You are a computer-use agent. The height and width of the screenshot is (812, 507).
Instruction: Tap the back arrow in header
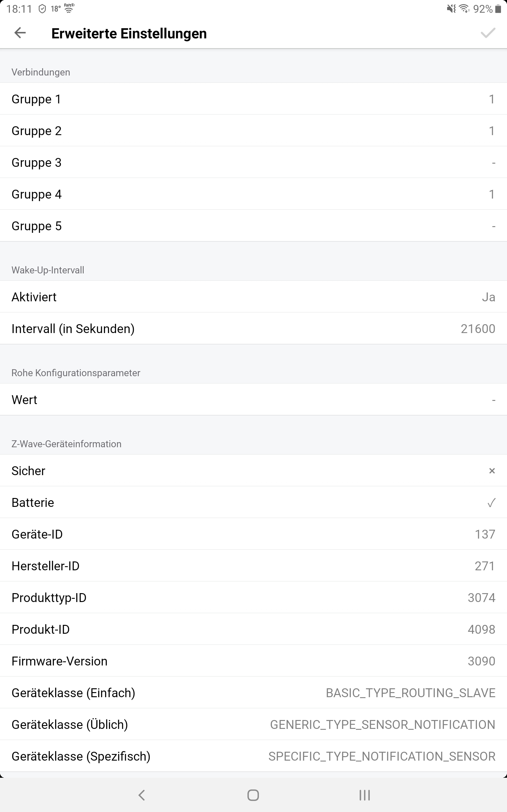tap(20, 33)
